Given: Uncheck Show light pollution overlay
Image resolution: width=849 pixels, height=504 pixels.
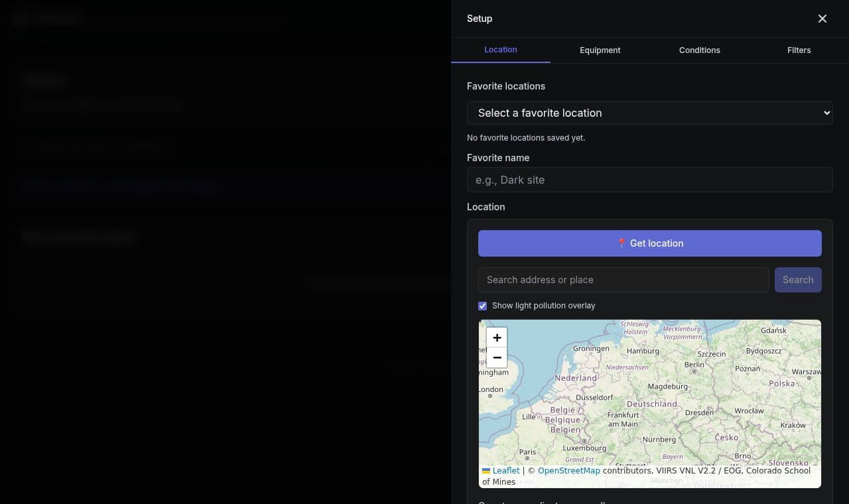Looking at the screenshot, I should click(x=483, y=306).
